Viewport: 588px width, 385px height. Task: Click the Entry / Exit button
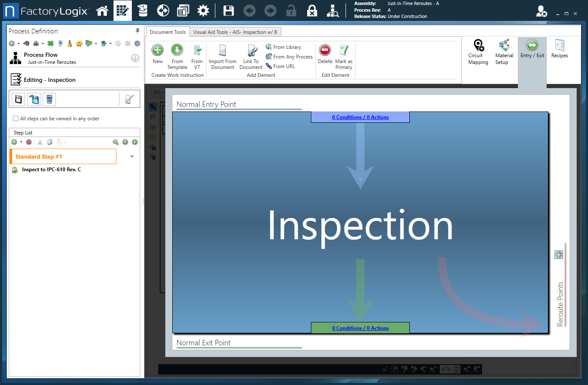[532, 45]
